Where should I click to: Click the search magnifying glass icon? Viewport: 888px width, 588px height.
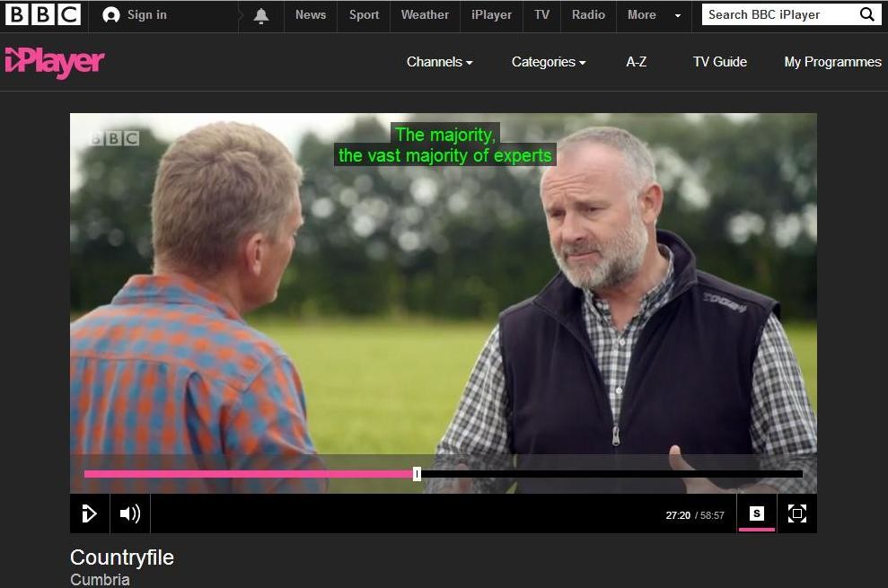pyautogui.click(x=866, y=14)
